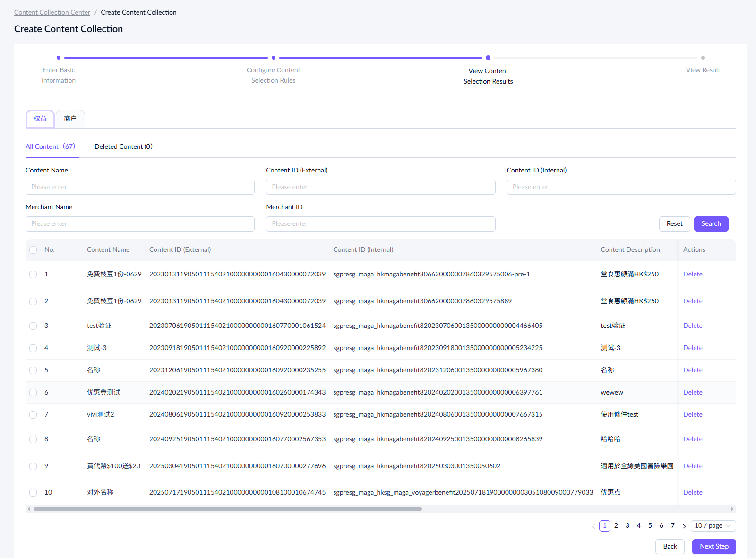
Task: Click the Enter Basic Information step dot
Action: pyautogui.click(x=59, y=58)
